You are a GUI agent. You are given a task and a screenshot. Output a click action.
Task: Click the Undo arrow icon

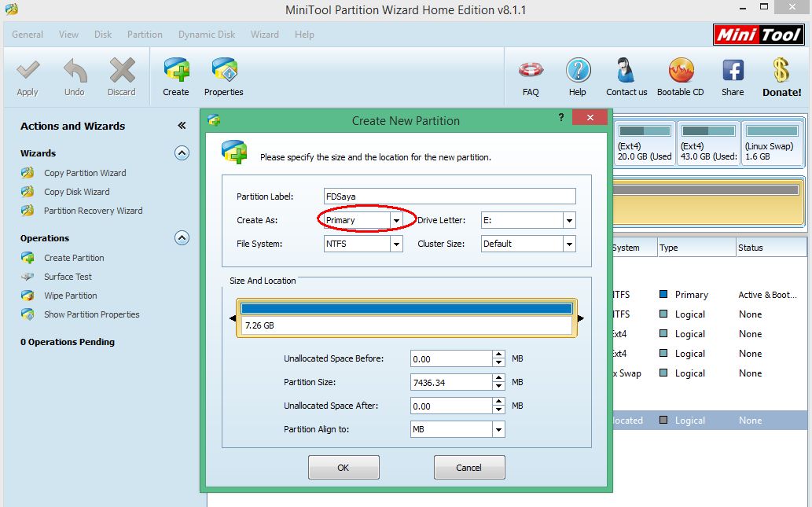[75, 72]
